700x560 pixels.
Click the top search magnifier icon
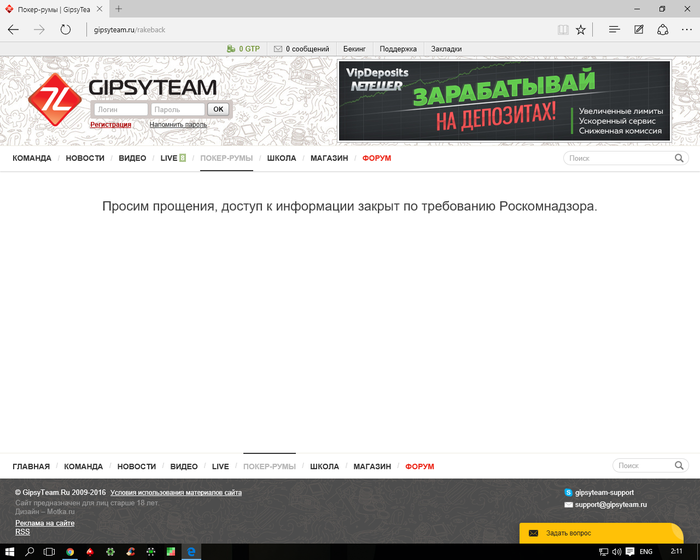(x=679, y=158)
